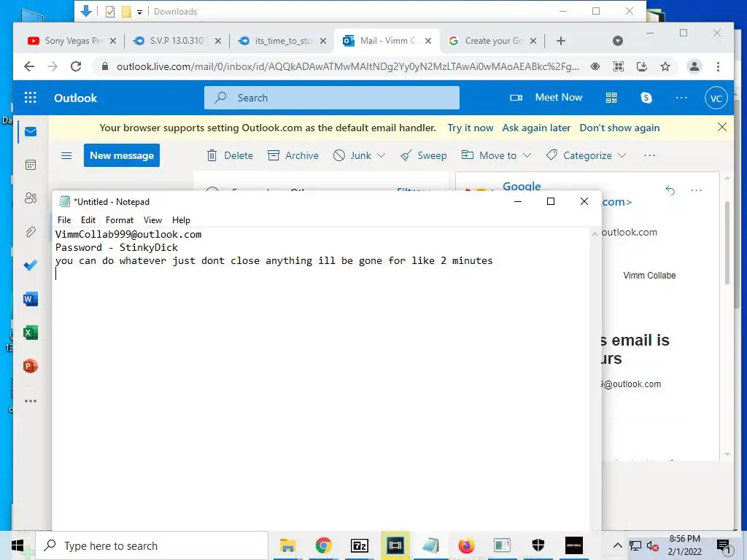This screenshot has width=747, height=560.
Task: Reply arrow in the reading pane
Action: pos(670,190)
